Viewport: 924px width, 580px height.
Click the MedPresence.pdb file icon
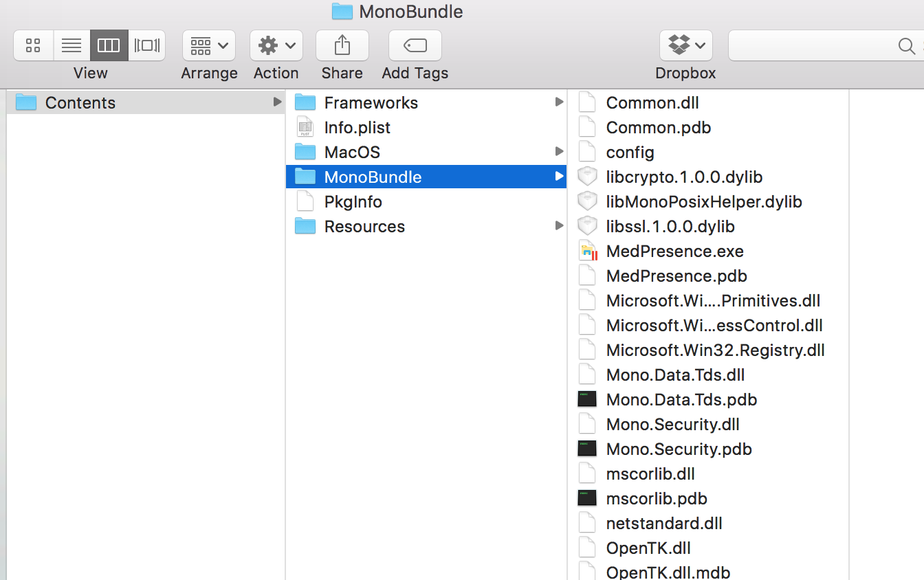coord(586,276)
